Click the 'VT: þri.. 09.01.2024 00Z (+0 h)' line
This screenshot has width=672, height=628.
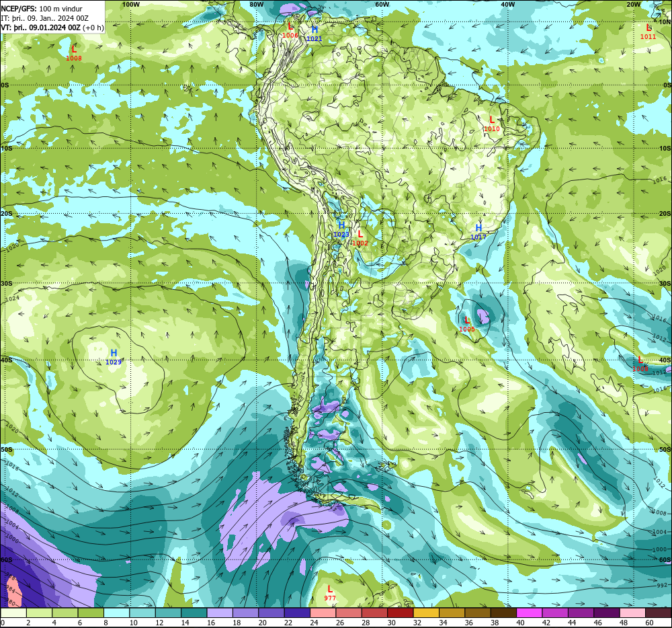[52, 28]
